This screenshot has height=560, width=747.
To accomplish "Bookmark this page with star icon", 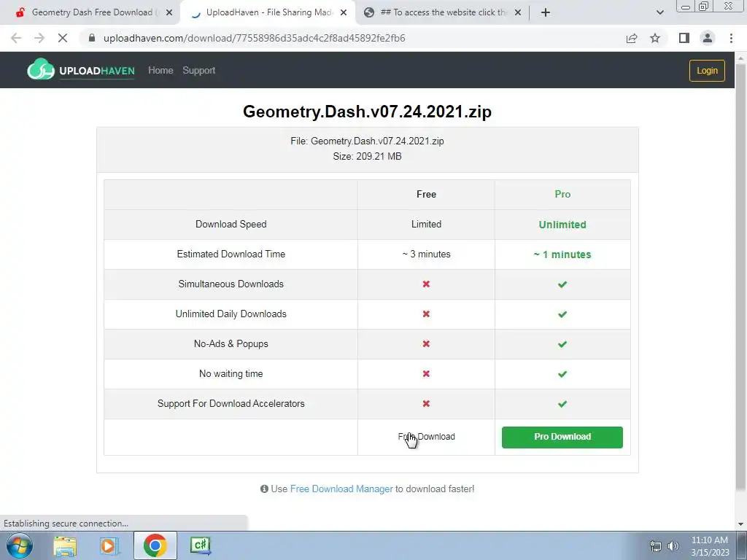I will point(655,38).
